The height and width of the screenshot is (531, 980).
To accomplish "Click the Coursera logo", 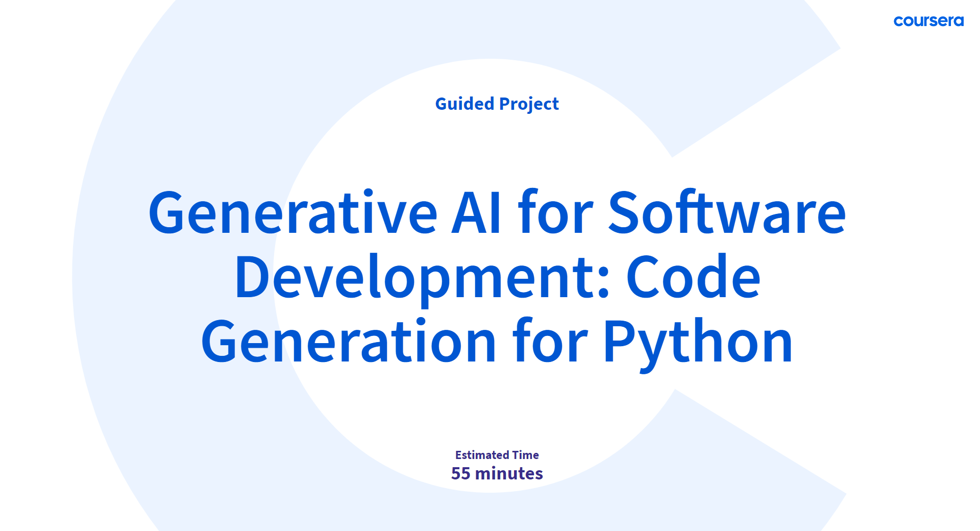I will (928, 21).
